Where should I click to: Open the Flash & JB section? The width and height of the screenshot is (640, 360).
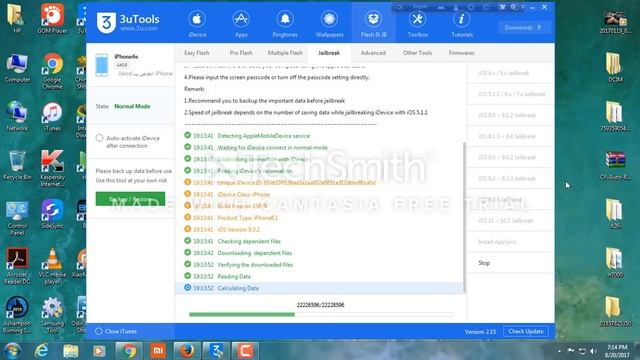pos(373,24)
